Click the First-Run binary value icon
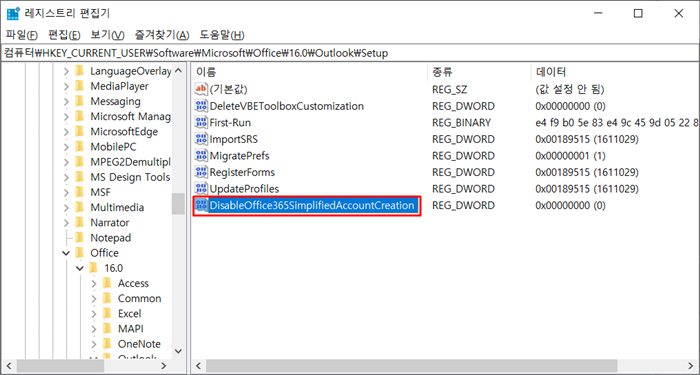700x375 pixels. tap(201, 123)
